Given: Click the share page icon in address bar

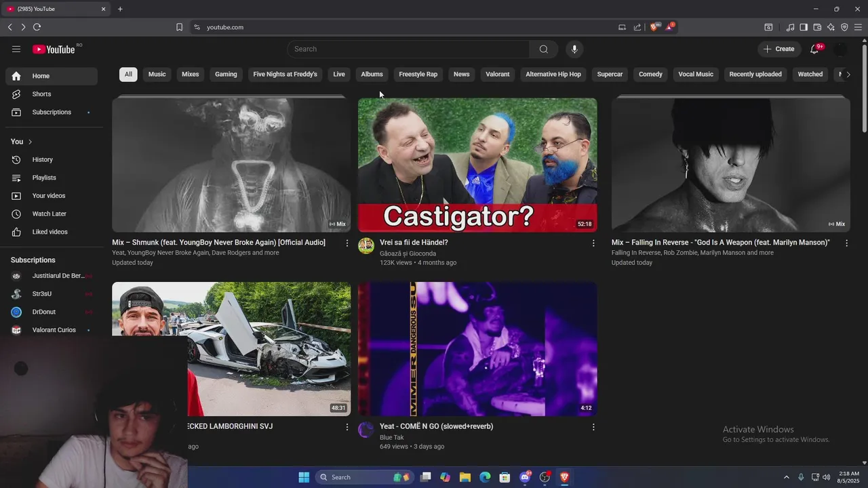Looking at the screenshot, I should (637, 27).
